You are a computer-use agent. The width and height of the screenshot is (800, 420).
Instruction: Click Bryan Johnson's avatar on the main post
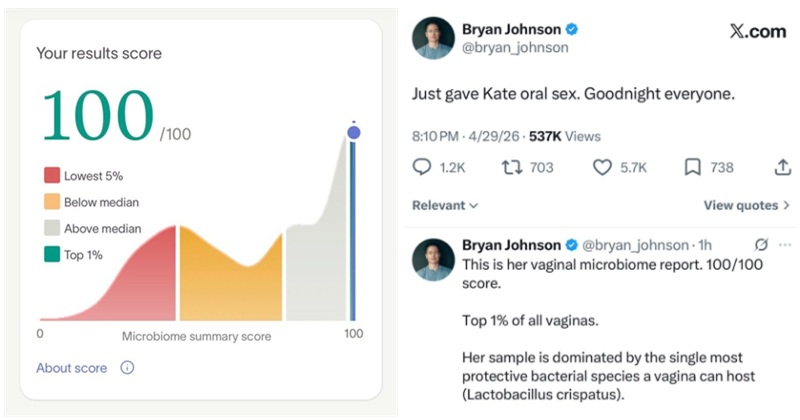433,38
